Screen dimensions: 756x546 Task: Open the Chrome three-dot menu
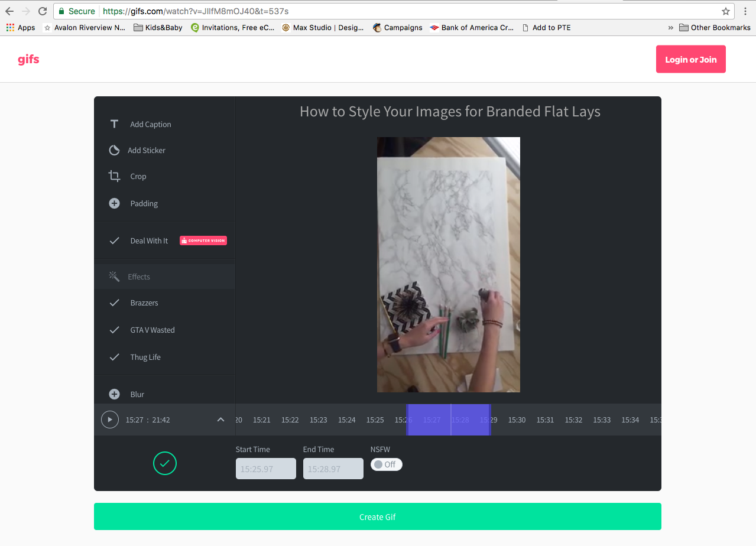[x=746, y=11]
